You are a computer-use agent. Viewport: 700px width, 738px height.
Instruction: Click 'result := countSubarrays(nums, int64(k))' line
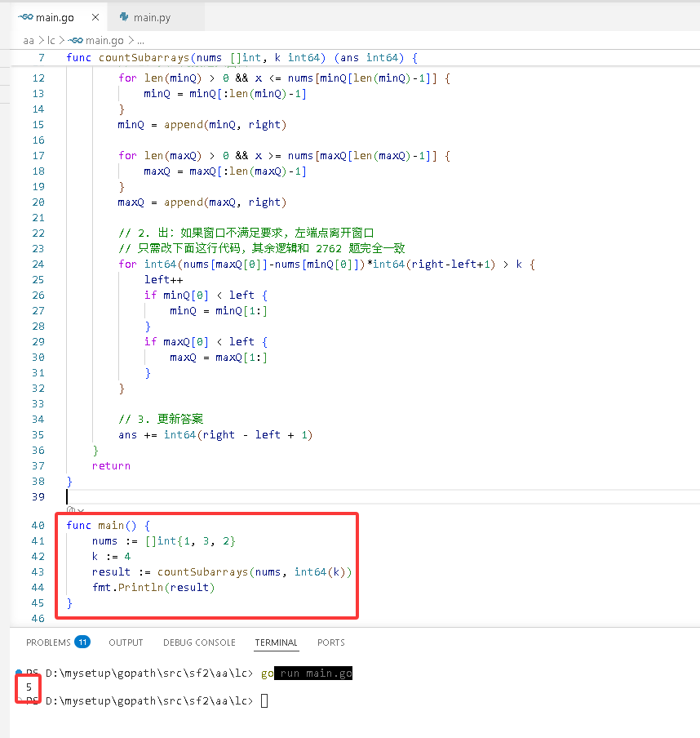[222, 571]
